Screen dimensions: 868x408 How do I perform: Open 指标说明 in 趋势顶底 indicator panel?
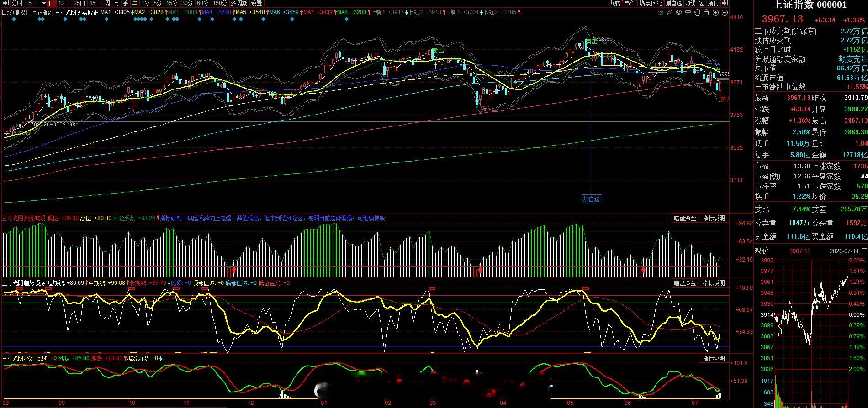pos(714,283)
